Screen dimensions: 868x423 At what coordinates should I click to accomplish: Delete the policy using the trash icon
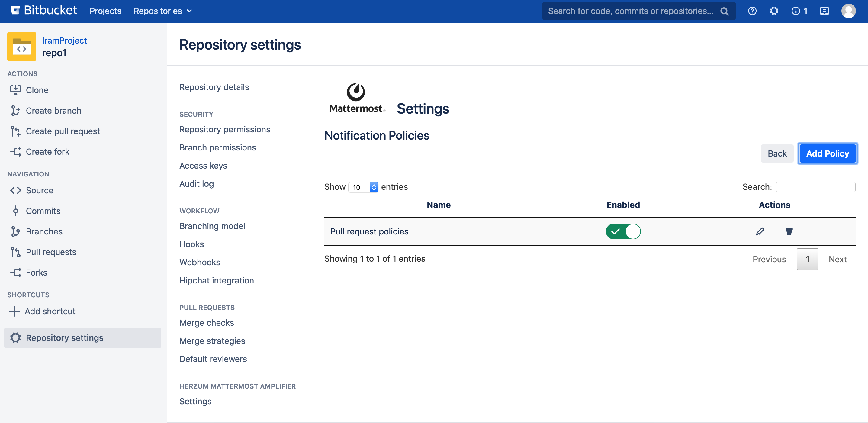[789, 231]
